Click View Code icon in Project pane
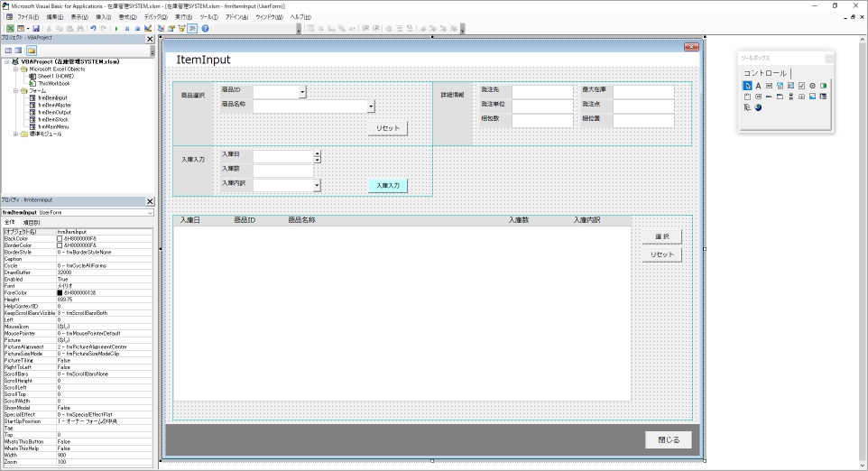This screenshot has height=471, width=868. 8,51
